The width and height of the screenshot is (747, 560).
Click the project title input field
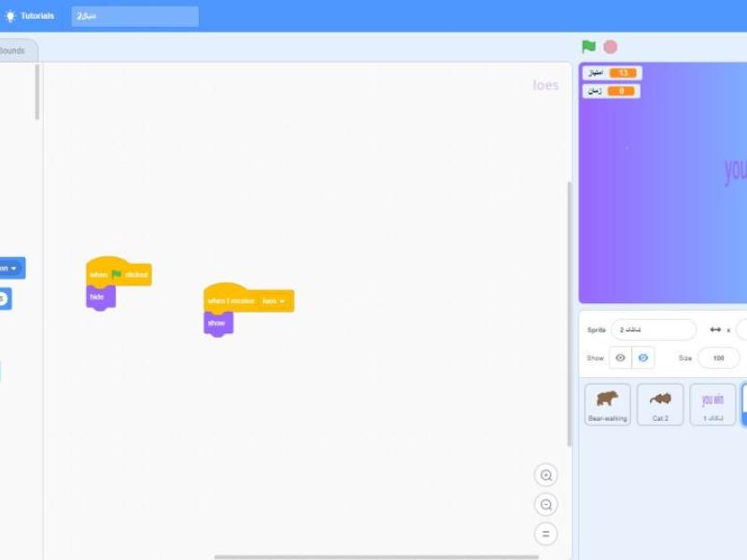[x=134, y=16]
